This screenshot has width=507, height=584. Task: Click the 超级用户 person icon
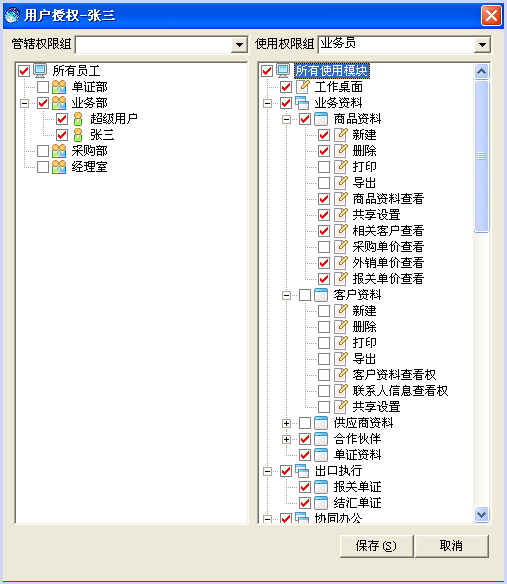coord(78,119)
